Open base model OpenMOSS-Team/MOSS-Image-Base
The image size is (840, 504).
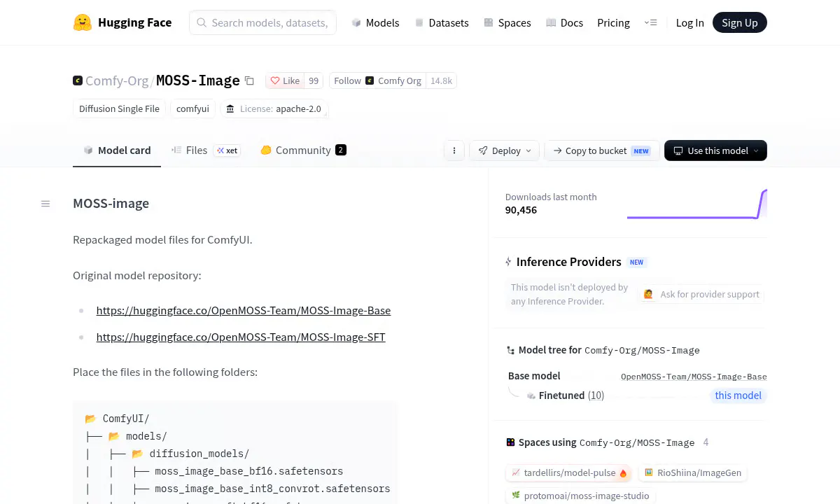[694, 377]
